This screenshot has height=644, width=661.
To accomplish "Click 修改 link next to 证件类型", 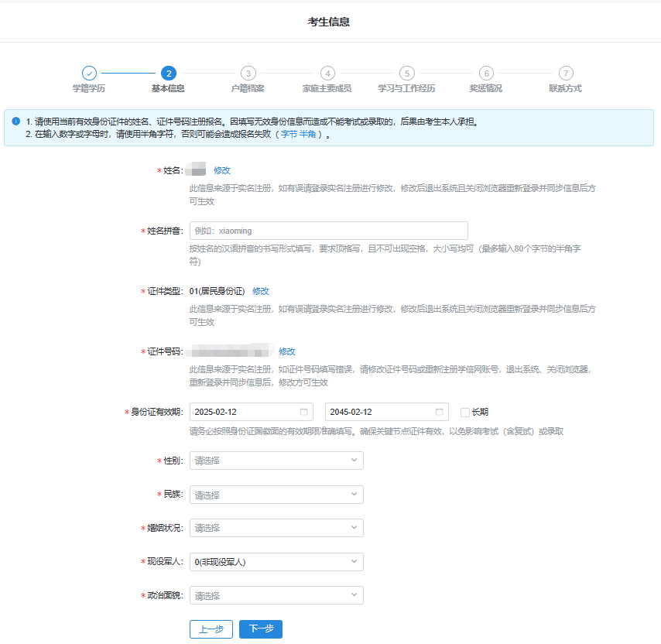I will (261, 291).
